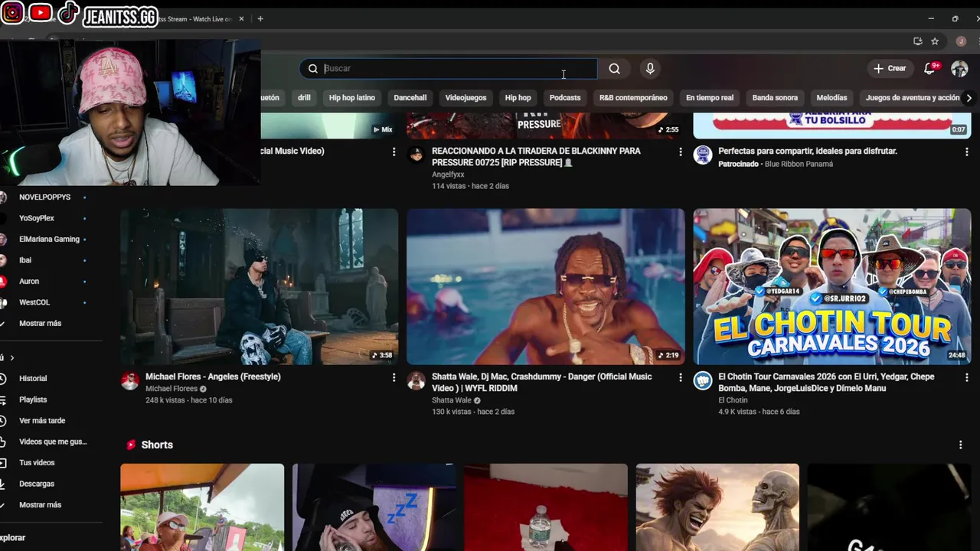Activate voice search microphone icon
The width and height of the screenshot is (980, 551).
point(650,69)
